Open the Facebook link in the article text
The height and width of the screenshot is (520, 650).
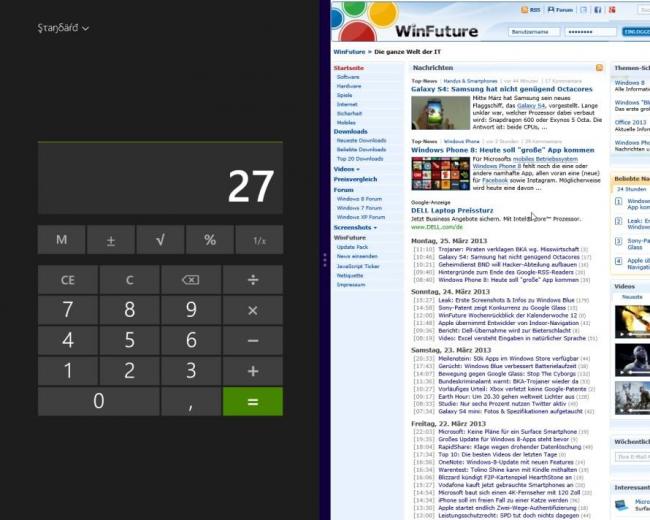click(x=495, y=181)
